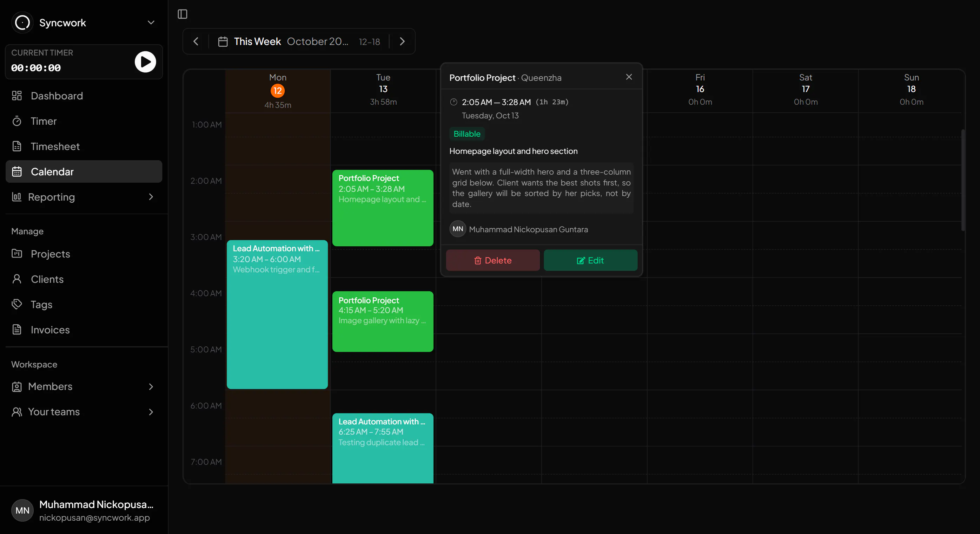The image size is (980, 534).
Task: Select Sunday 18 day header
Action: click(911, 91)
